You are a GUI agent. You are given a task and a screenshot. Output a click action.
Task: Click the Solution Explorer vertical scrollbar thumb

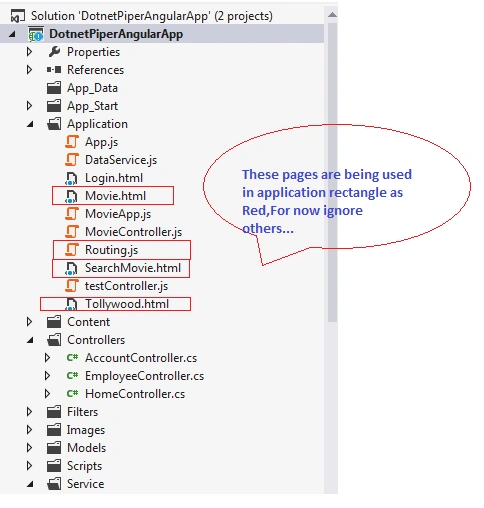pos(332,172)
